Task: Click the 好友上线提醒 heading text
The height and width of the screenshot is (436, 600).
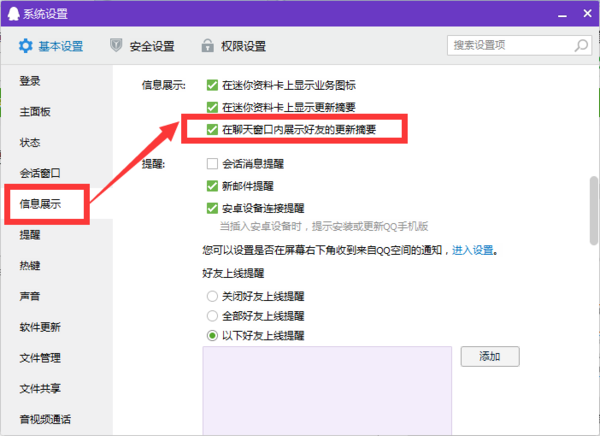Action: click(x=233, y=273)
